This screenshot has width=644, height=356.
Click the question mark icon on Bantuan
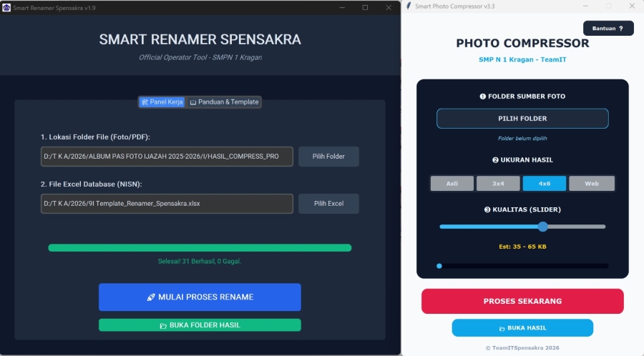(621, 29)
